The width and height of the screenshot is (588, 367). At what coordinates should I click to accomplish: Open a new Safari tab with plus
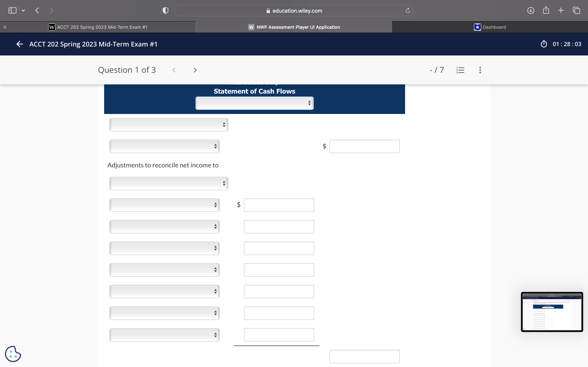tap(561, 10)
